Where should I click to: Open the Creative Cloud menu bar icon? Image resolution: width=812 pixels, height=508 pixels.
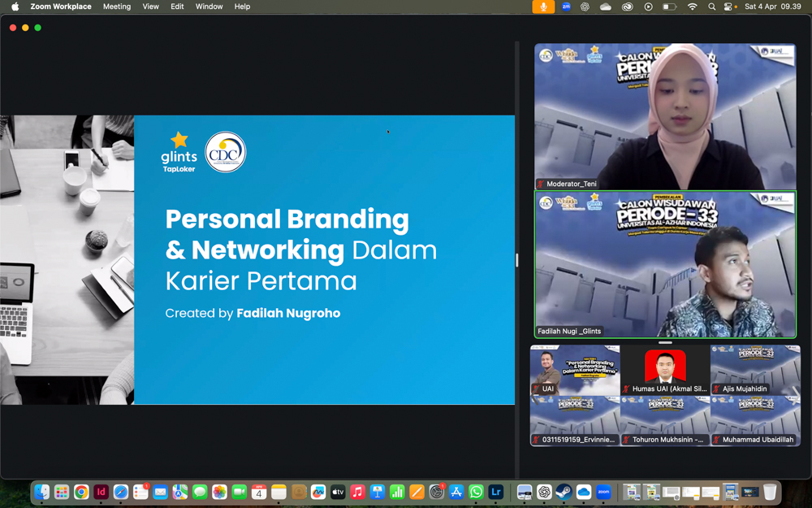(x=627, y=7)
